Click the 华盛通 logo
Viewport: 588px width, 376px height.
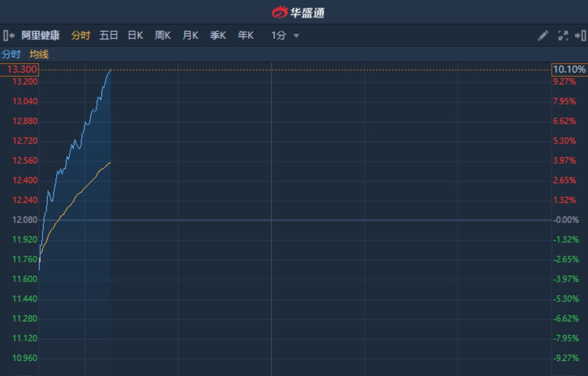pyautogui.click(x=298, y=13)
